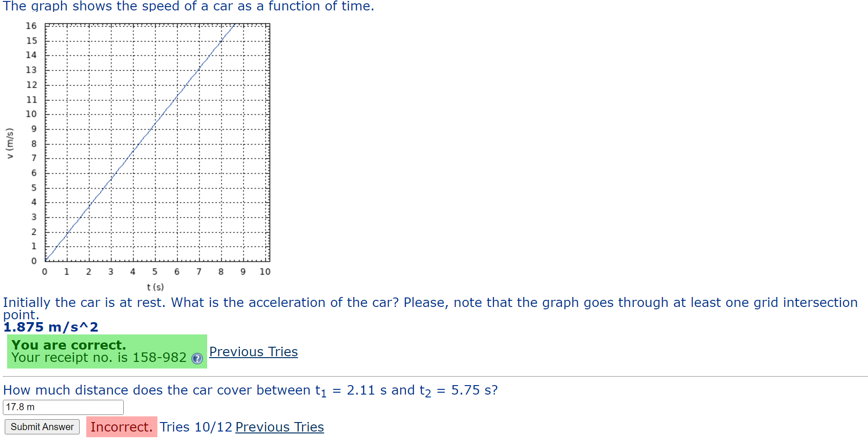Click the distance question text mentioning t1 and t2
The height and width of the screenshot is (441, 868).
250,390
